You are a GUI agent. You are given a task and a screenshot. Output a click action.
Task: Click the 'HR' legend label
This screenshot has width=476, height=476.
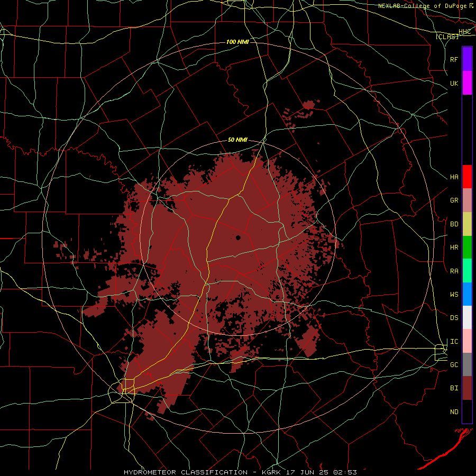click(454, 248)
